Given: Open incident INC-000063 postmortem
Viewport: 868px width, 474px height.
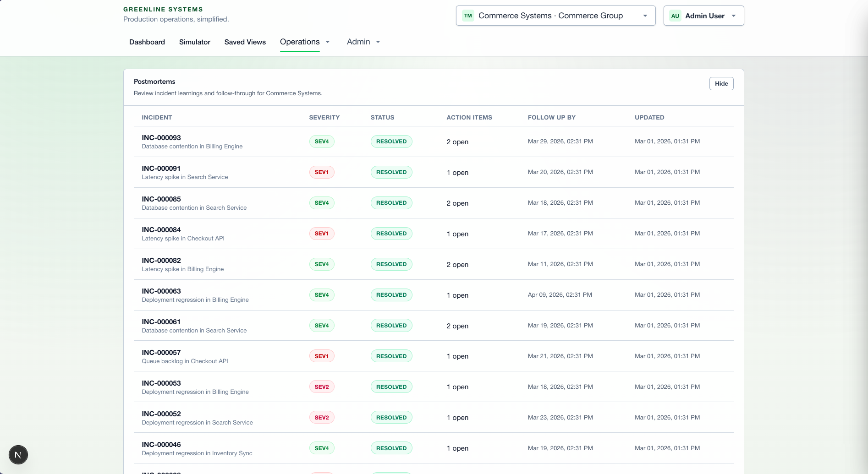Looking at the screenshot, I should [x=161, y=291].
